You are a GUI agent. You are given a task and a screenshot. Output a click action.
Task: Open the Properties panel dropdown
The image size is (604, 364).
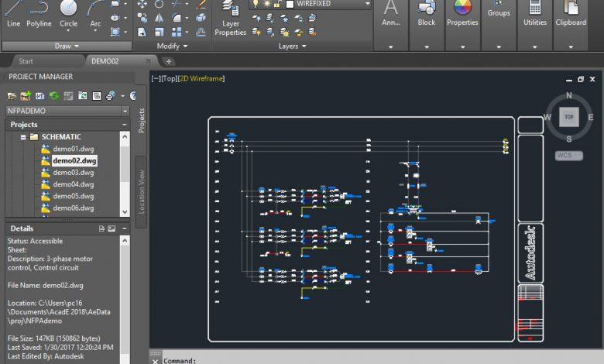click(462, 46)
